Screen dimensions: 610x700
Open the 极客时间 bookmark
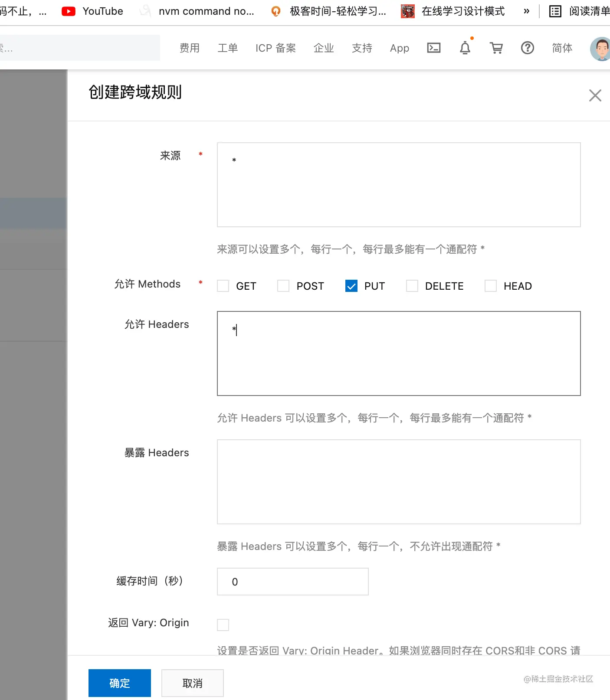point(328,11)
